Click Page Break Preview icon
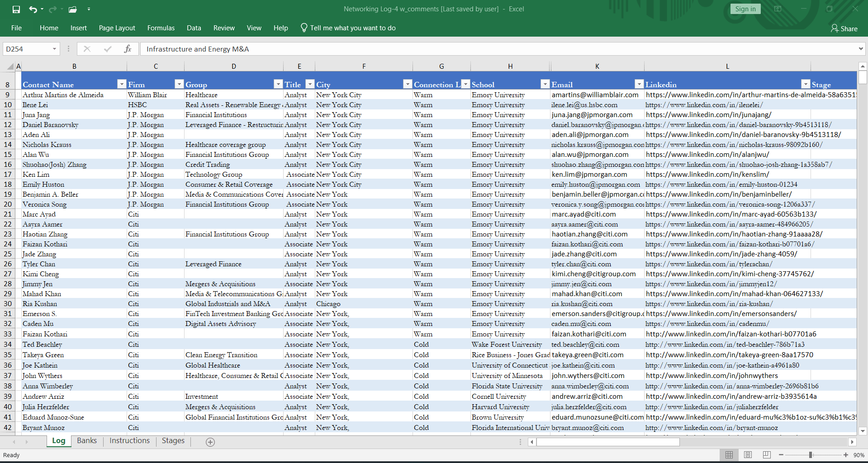The width and height of the screenshot is (868, 463). (x=767, y=455)
